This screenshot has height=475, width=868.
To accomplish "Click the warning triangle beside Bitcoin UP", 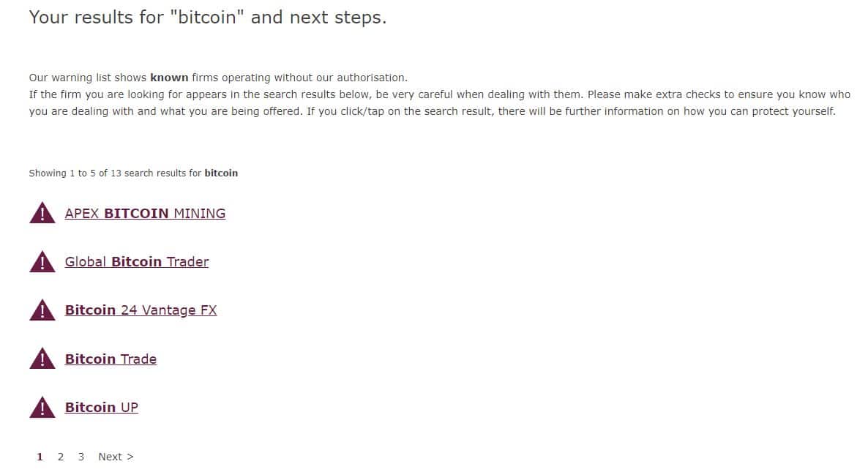I will 42,408.
